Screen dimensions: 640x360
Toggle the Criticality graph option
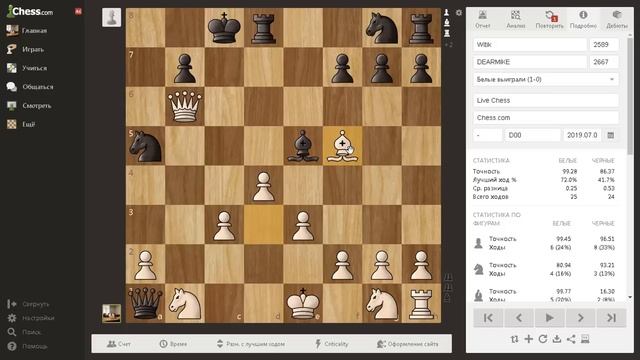pos(331,344)
